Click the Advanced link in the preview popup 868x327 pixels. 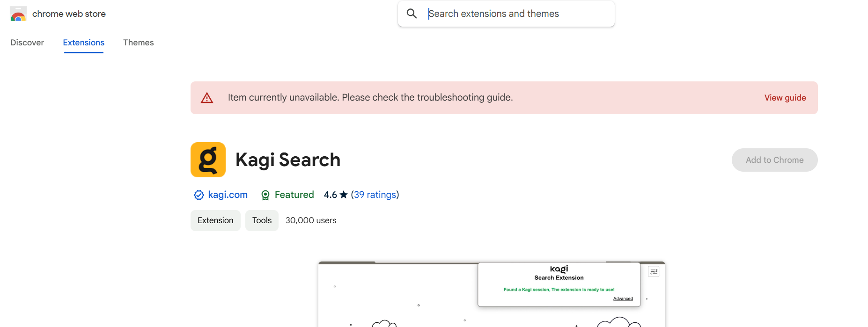click(x=623, y=298)
